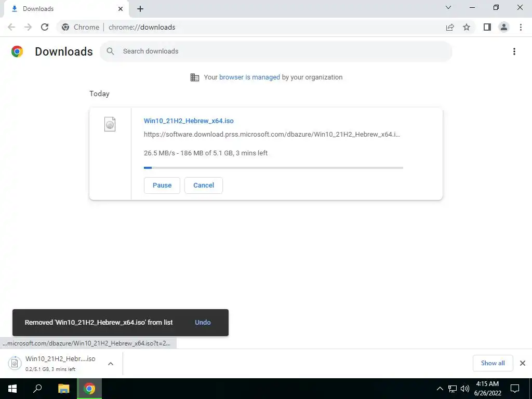This screenshot has height=399, width=532.
Task: Click the 'Today' date heading
Action: pyautogui.click(x=99, y=94)
